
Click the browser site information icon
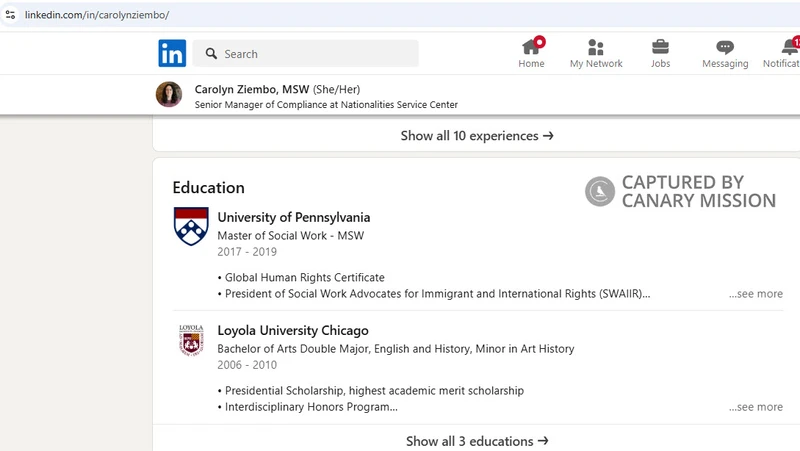pos(11,15)
